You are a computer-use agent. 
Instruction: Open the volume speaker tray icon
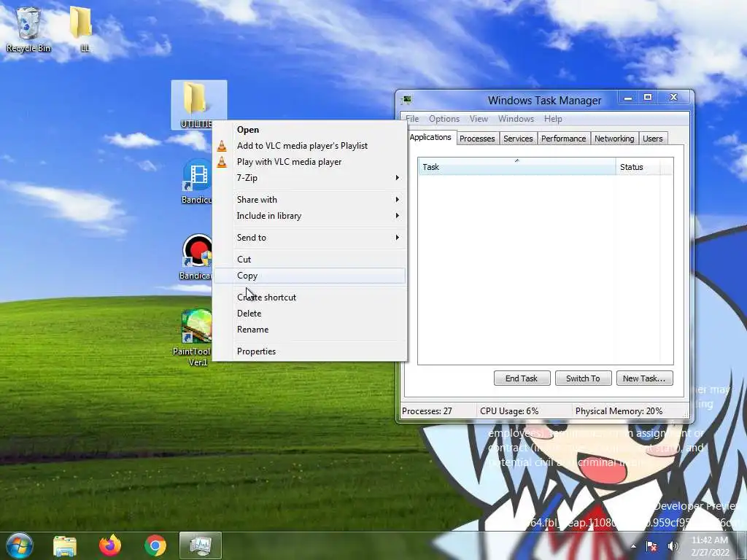[x=673, y=546]
